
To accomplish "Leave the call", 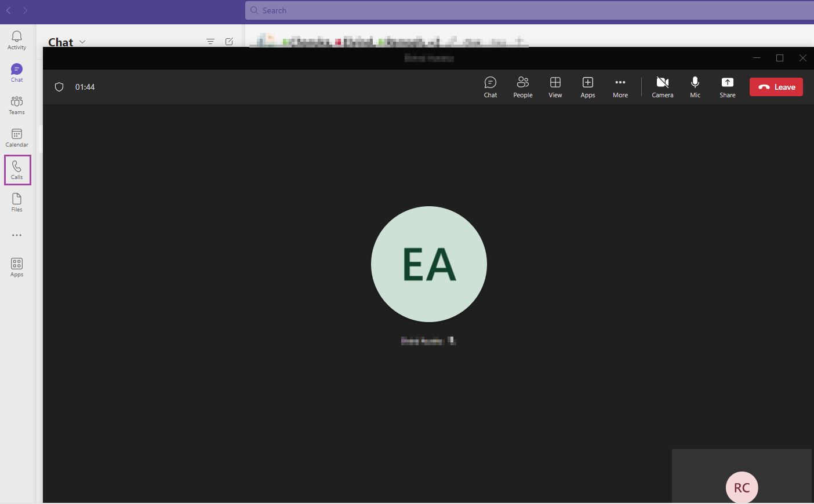I will (776, 87).
